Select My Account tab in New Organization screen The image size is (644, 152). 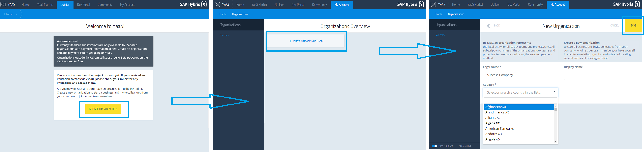[x=558, y=5]
